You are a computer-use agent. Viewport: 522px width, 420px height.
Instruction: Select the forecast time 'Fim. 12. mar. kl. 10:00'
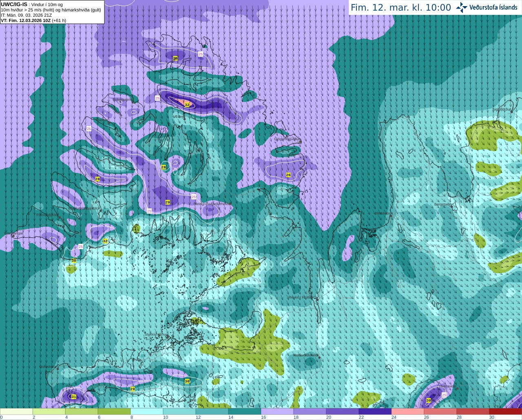click(401, 7)
